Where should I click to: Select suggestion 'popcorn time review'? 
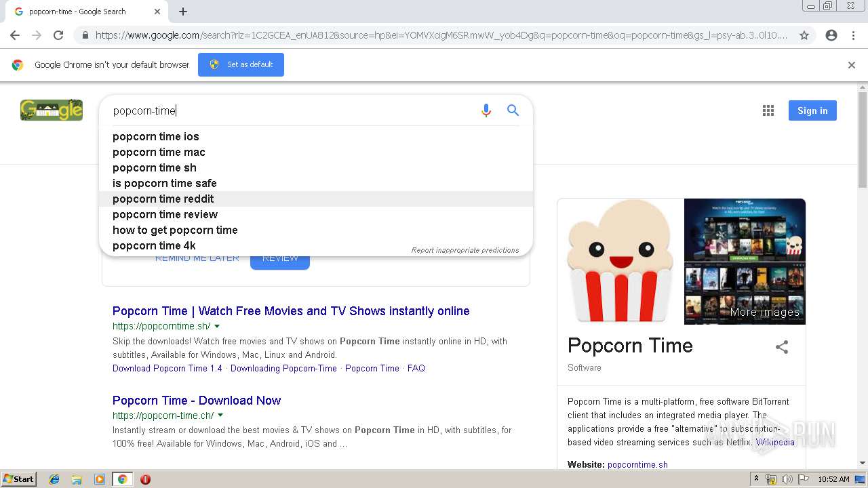(x=316, y=214)
